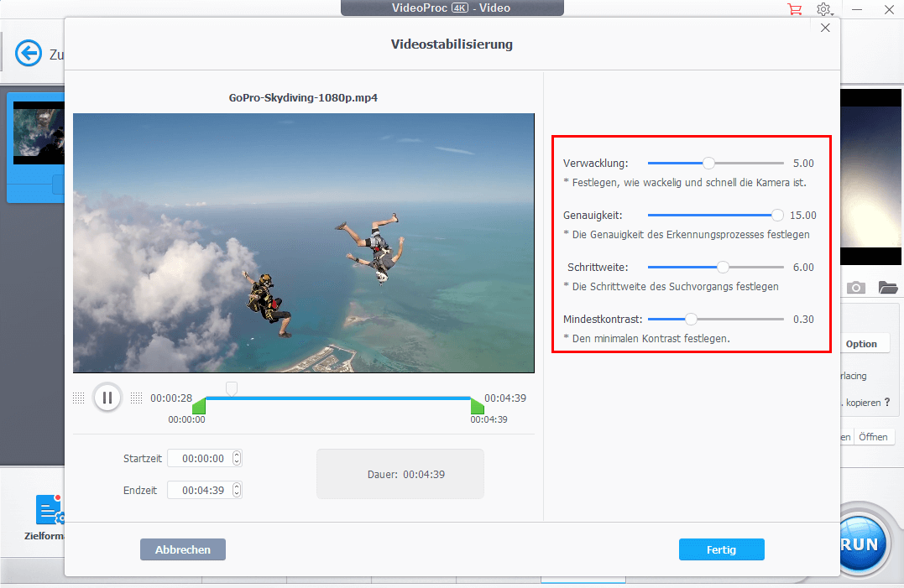Close the Videostabilisierung dialog
The image size is (904, 588).
pos(825,28)
